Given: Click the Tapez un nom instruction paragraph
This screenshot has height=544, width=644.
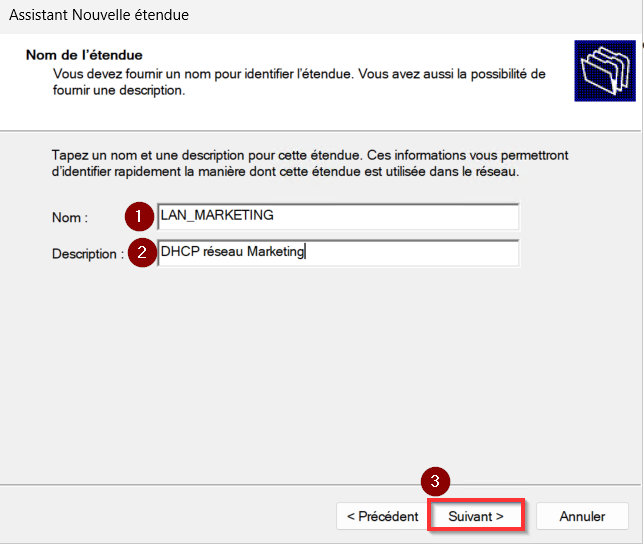Looking at the screenshot, I should tap(310, 163).
